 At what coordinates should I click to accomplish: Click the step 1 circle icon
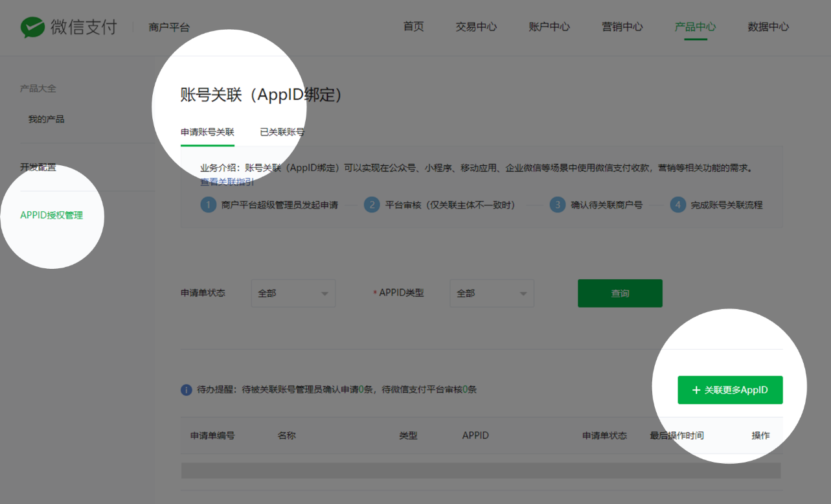[208, 205]
